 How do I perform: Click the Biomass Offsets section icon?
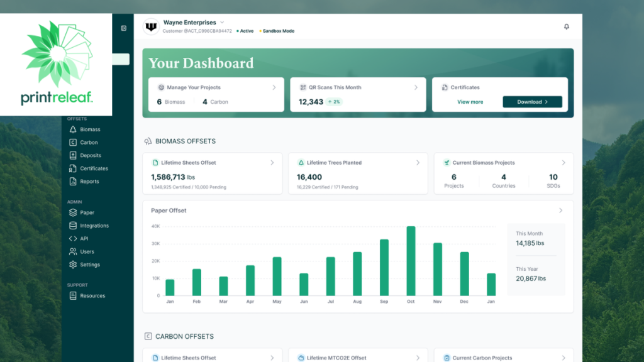point(148,141)
